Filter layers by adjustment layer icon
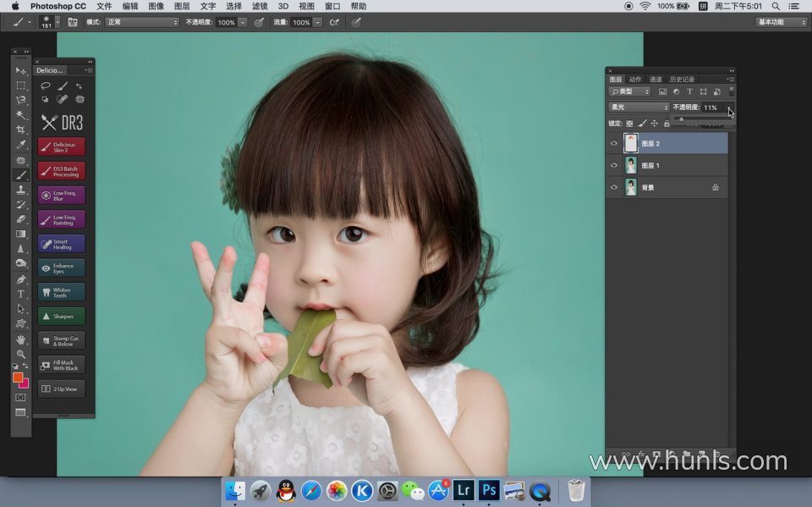The height and width of the screenshot is (507, 812). click(676, 91)
